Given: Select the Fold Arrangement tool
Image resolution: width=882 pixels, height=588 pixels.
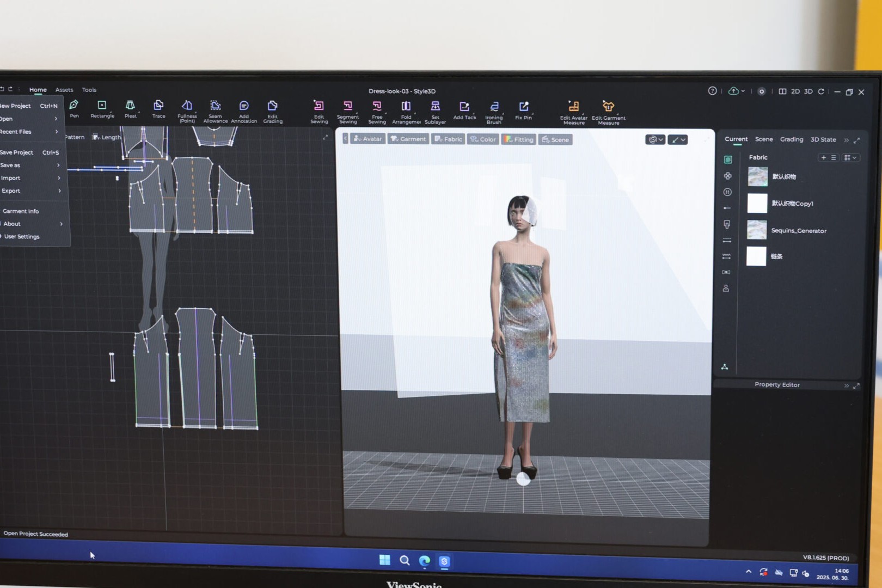Looking at the screenshot, I should coord(406,112).
